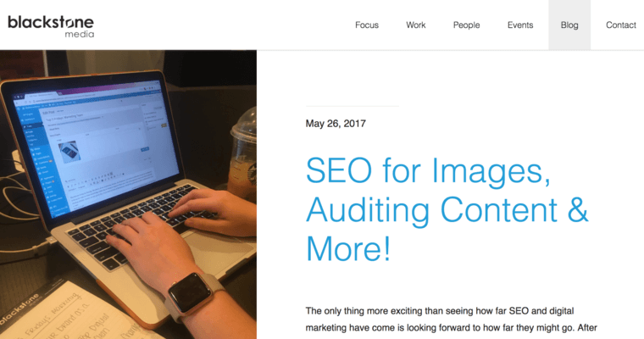This screenshot has height=339, width=644.
Task: Click the laptop keyboard in the photo
Action: [140, 224]
